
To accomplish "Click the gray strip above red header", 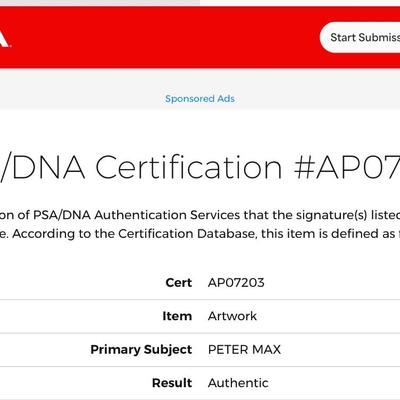I will [100, 3].
